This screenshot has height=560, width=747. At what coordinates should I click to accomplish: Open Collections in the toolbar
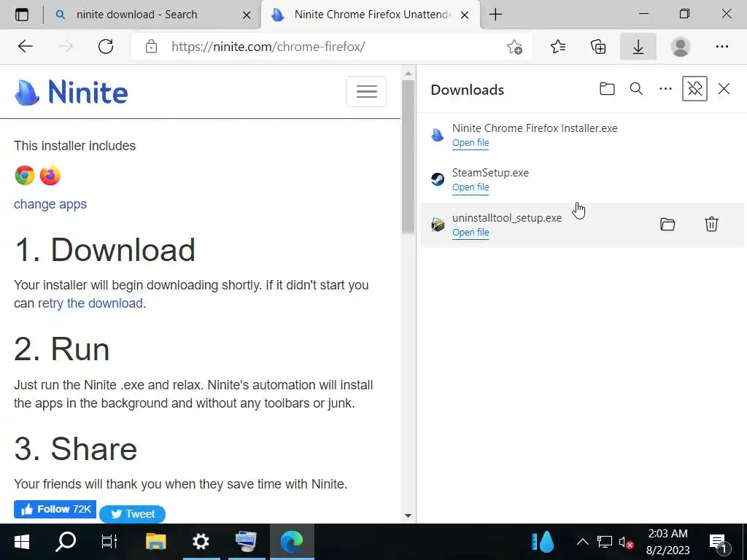598,46
